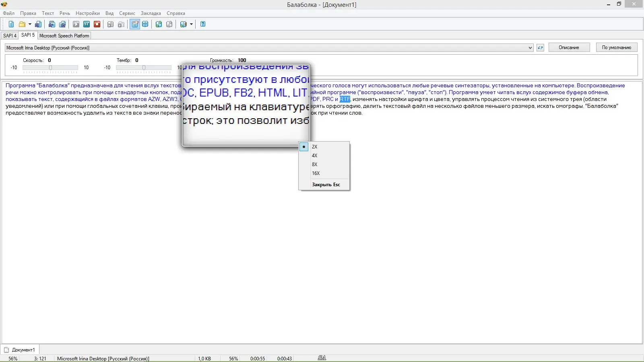This screenshot has width=644, height=362.
Task: Click the 0:00:43 time in the status bar
Action: point(285,359)
